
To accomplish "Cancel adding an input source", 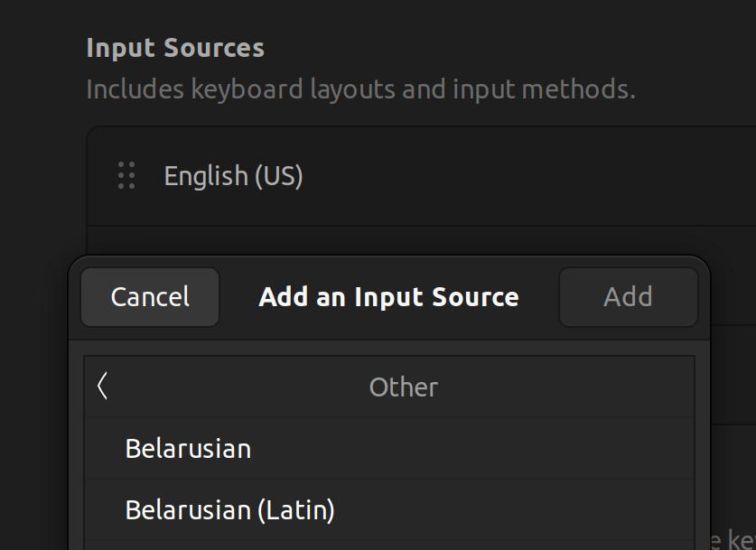I will click(x=150, y=297).
